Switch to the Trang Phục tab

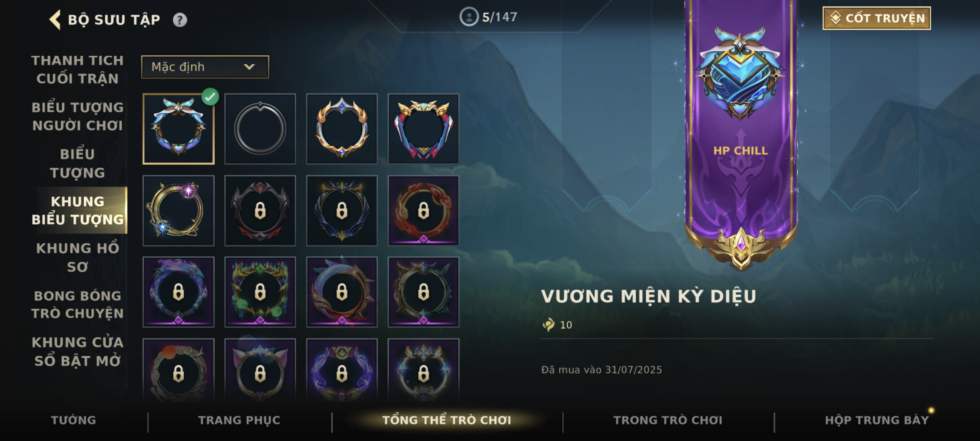239,420
